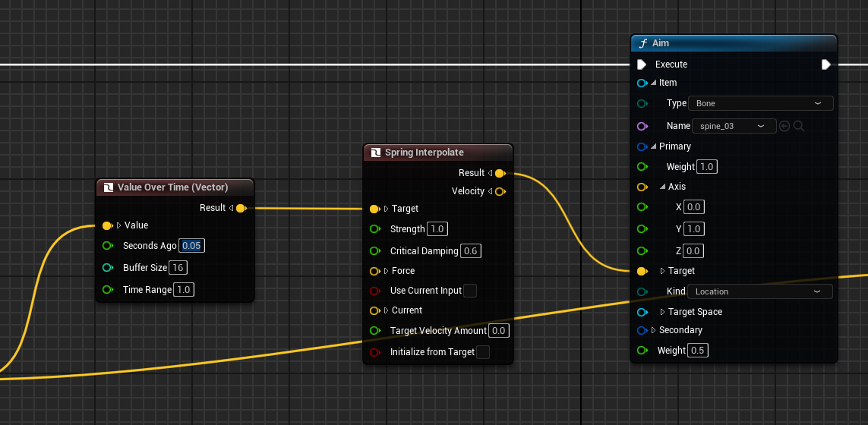The height and width of the screenshot is (425, 868).
Task: Click the Critical Damping pin
Action: click(375, 251)
